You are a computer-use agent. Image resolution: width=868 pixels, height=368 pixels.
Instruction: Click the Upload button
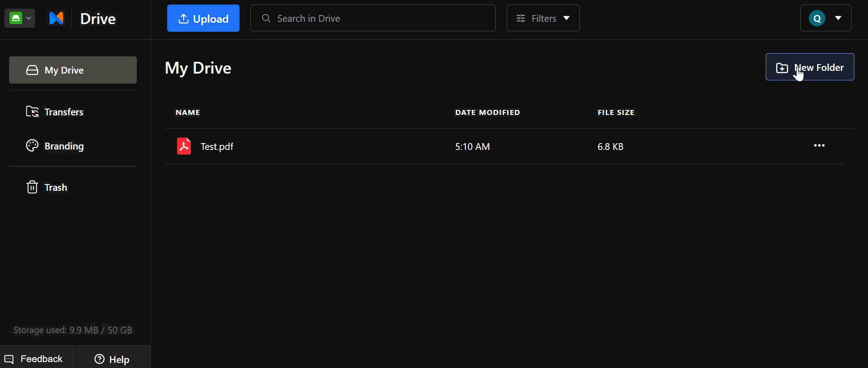click(x=203, y=18)
